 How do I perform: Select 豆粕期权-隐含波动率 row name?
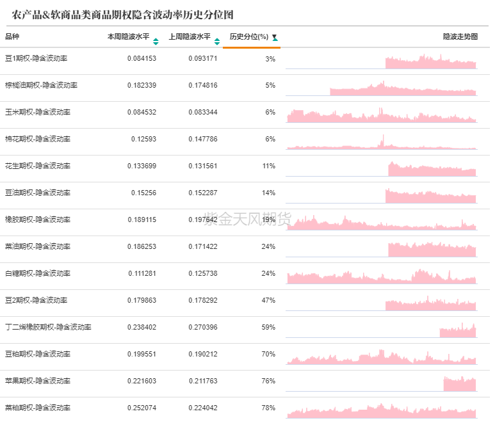[x=38, y=354]
